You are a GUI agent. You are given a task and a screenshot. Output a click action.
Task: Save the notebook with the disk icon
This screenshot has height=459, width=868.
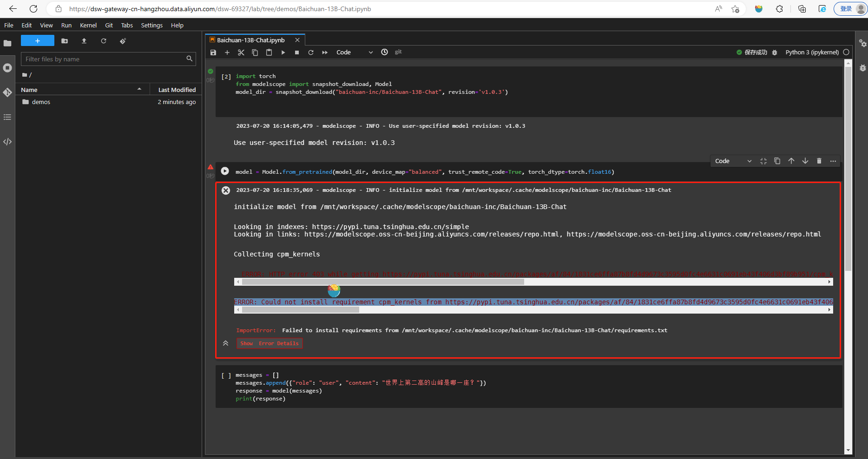click(x=213, y=52)
